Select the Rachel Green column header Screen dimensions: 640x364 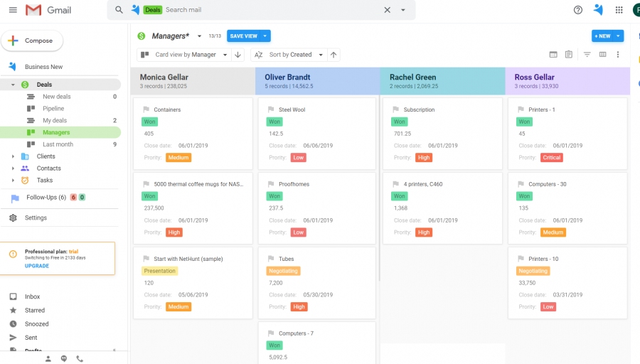coord(443,81)
